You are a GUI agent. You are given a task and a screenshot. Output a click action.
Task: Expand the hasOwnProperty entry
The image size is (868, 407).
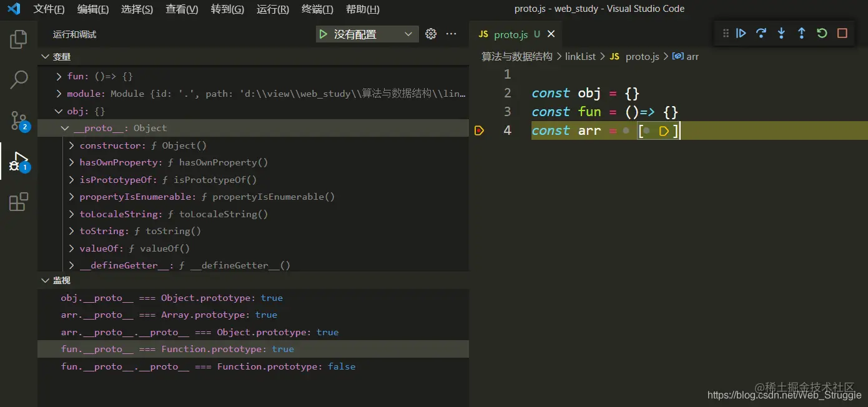pos(72,162)
